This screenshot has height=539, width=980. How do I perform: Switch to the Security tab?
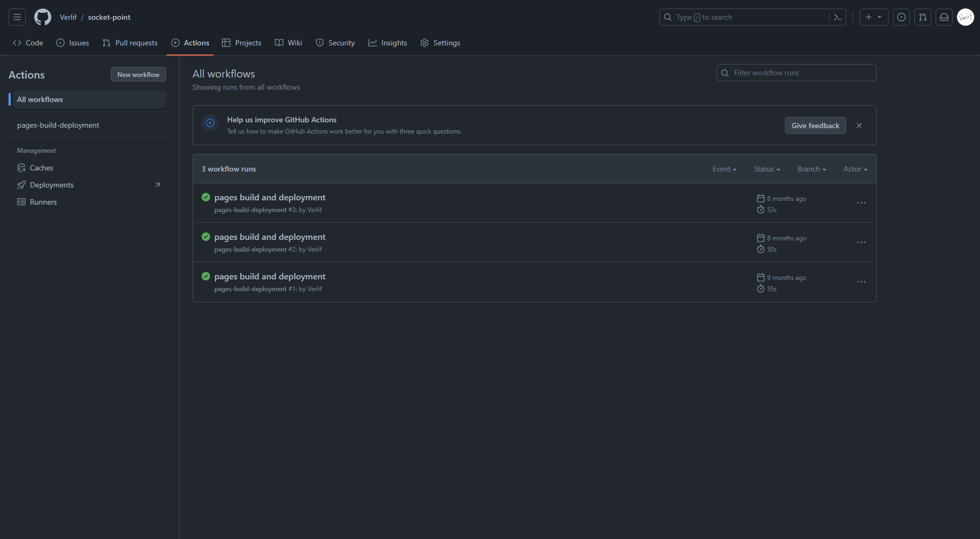335,43
